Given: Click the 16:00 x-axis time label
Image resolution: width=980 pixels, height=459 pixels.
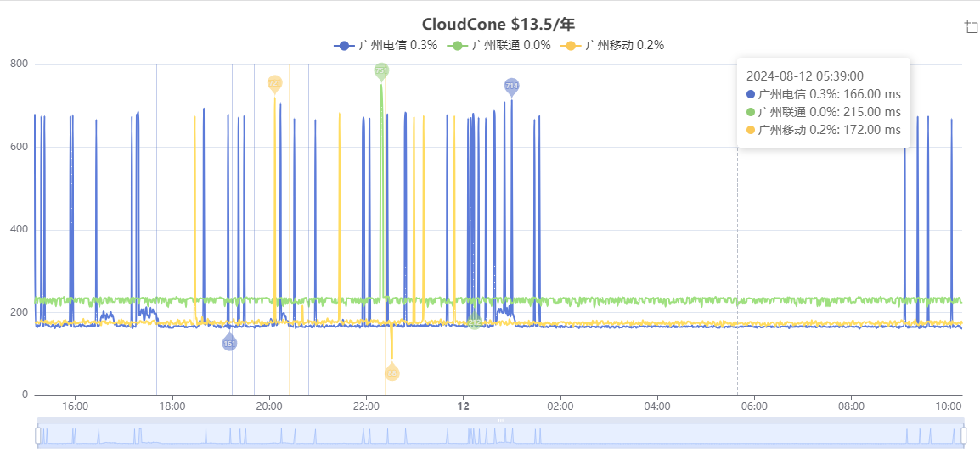Looking at the screenshot, I should 76,406.
